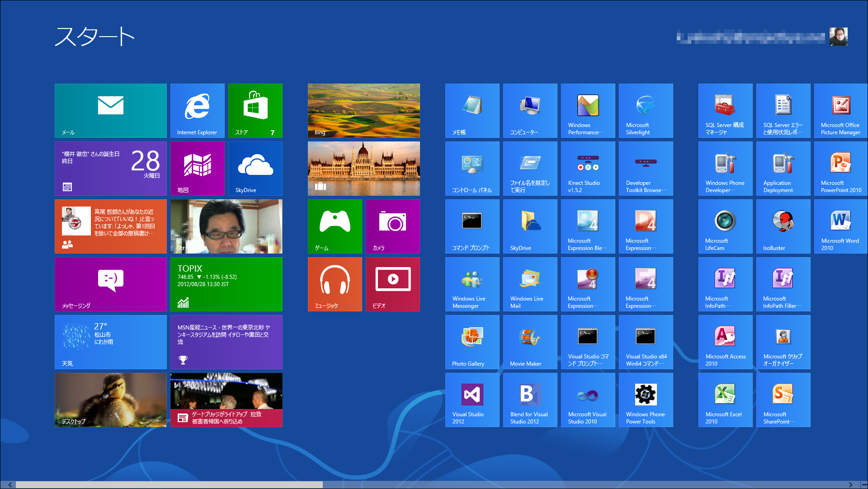Open the blue SkyDrive live tile
The width and height of the screenshot is (868, 489).
click(x=255, y=169)
